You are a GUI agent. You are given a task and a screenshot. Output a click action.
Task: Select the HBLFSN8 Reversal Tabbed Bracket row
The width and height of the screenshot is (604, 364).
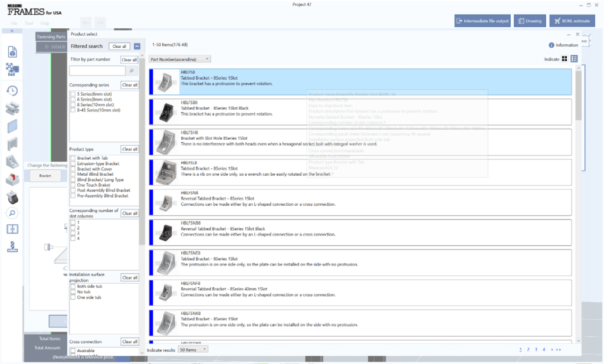[360, 202]
